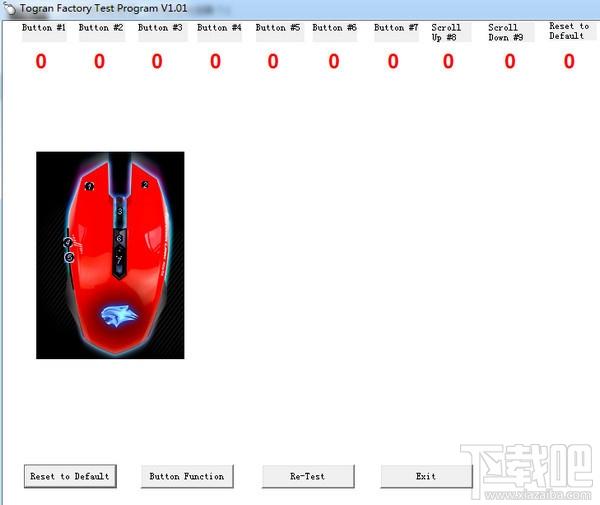The height and width of the screenshot is (505, 600).
Task: Click the Scroll Up #8 label
Action: [x=446, y=33]
